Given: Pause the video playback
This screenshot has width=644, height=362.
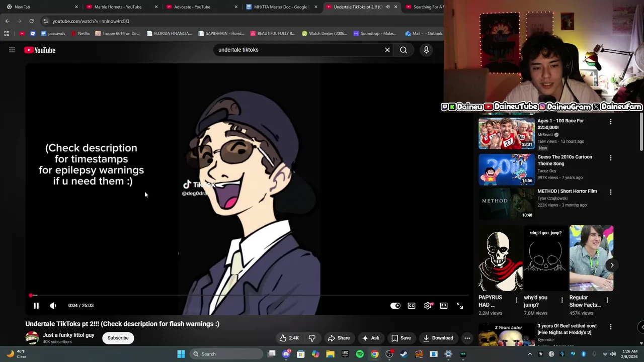Looking at the screenshot, I should coord(36,305).
